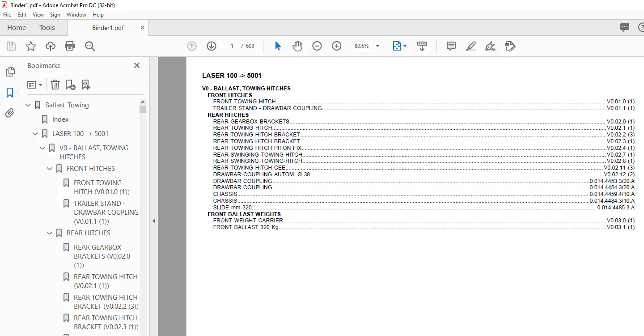The height and width of the screenshot is (336, 644).
Task: Open the Window menu
Action: (76, 15)
